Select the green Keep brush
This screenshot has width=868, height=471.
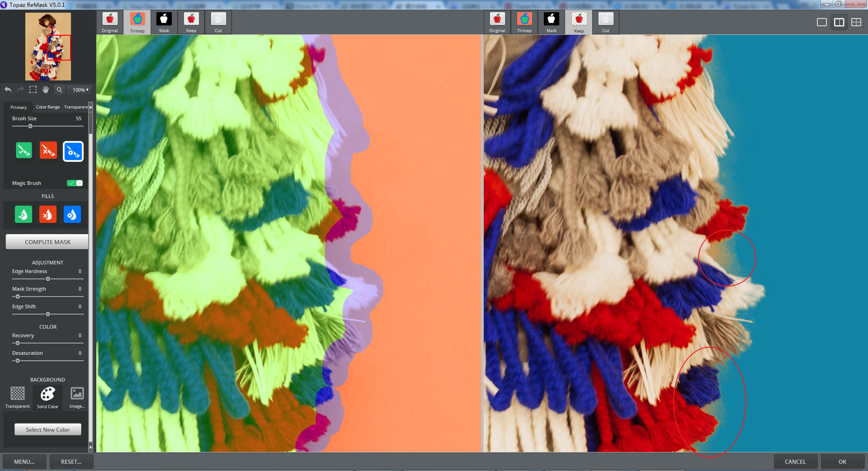pyautogui.click(x=24, y=151)
